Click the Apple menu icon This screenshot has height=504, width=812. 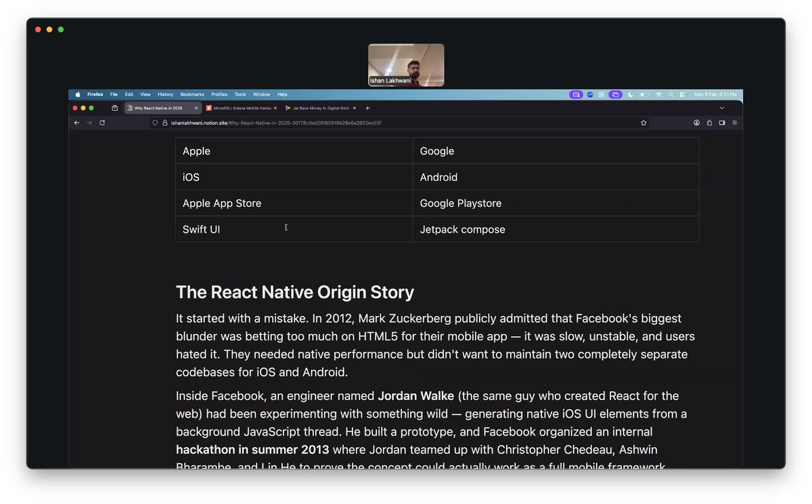[x=77, y=95]
